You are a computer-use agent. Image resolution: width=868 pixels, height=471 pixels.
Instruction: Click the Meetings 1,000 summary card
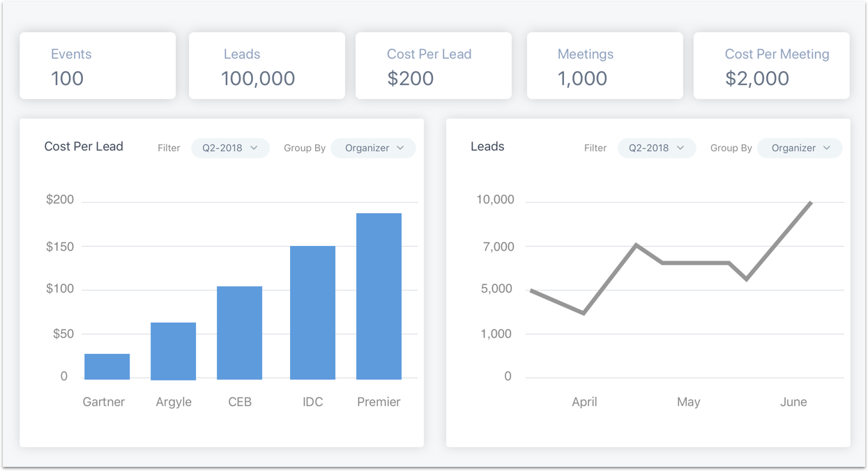click(x=605, y=65)
